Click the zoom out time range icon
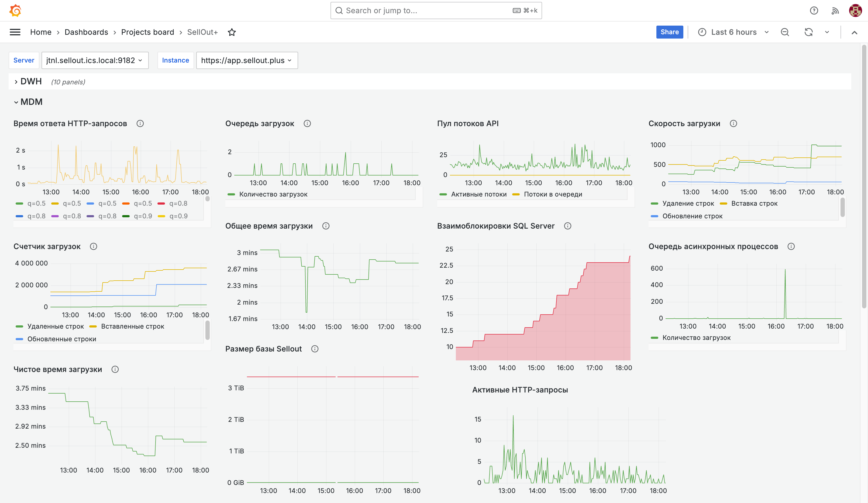 pyautogui.click(x=785, y=32)
